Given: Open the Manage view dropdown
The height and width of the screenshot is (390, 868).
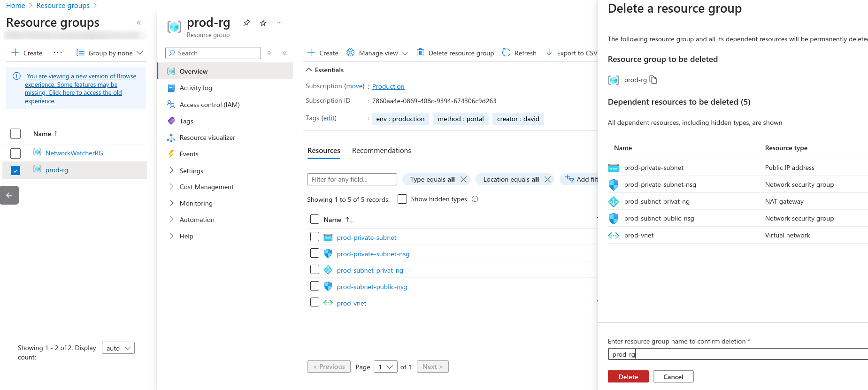Looking at the screenshot, I should pos(377,53).
